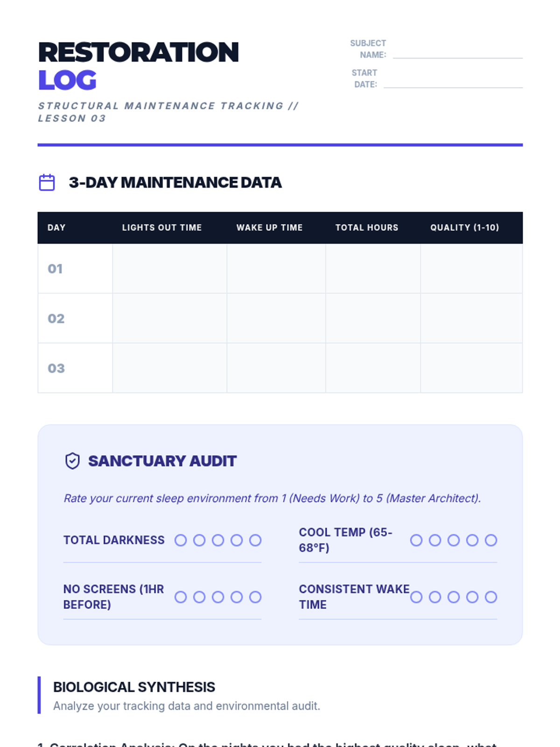
Task: Pick the second No Screens rating circle
Action: 199,597
